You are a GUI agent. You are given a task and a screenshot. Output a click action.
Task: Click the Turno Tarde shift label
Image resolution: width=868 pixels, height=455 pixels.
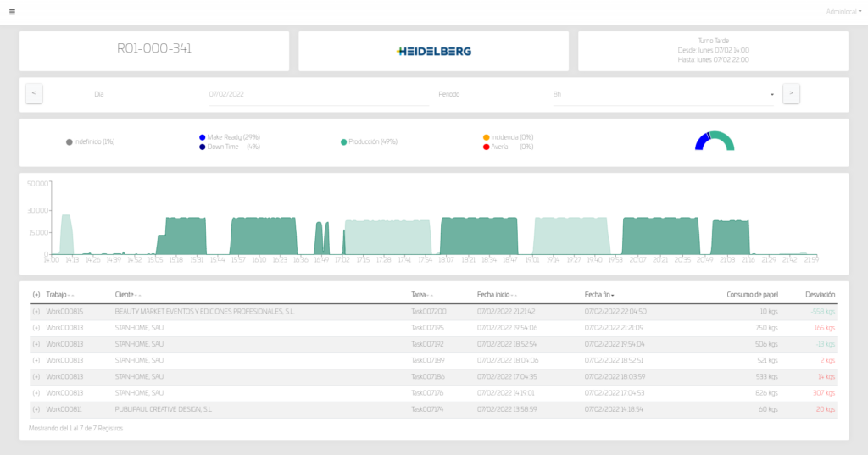tap(713, 41)
